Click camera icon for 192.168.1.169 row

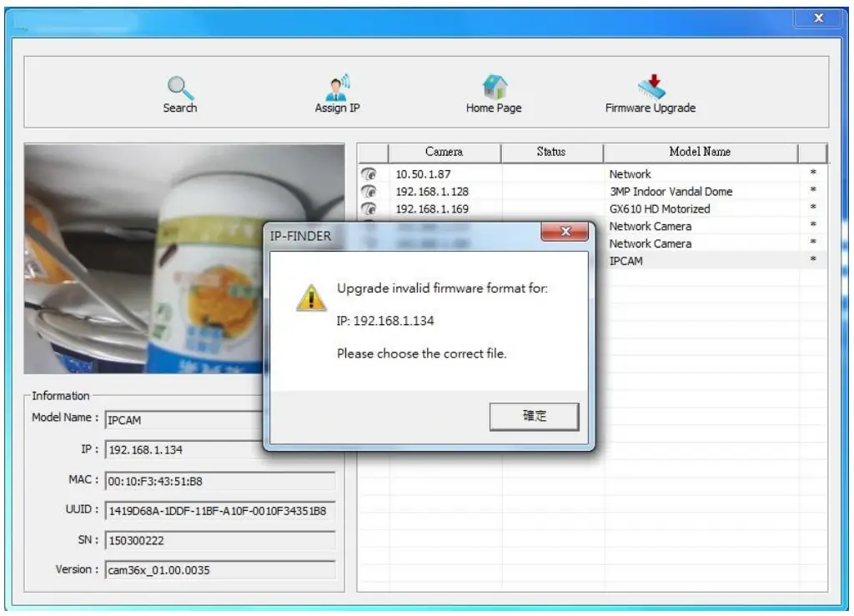click(x=369, y=209)
